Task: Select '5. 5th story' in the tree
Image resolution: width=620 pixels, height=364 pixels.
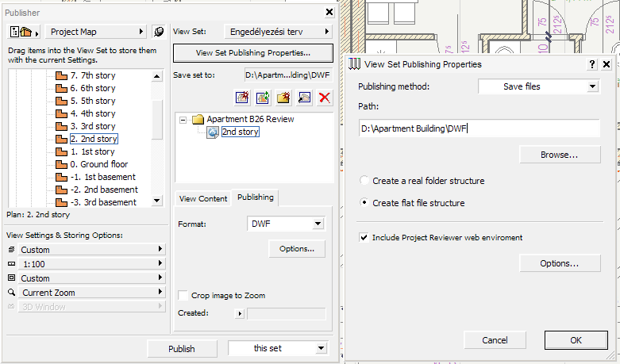Action: 93,101
